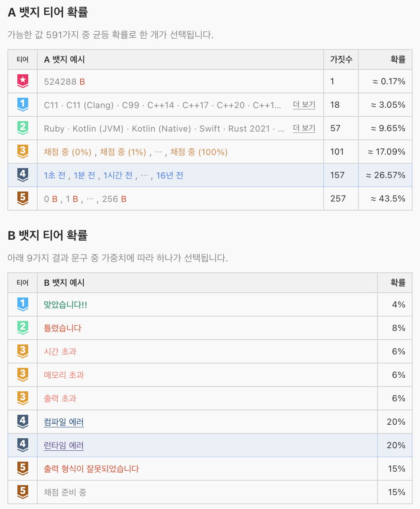420x509 pixels.
Task: Click 출력 형식이 잘못되었습니다 text
Action: point(91,469)
